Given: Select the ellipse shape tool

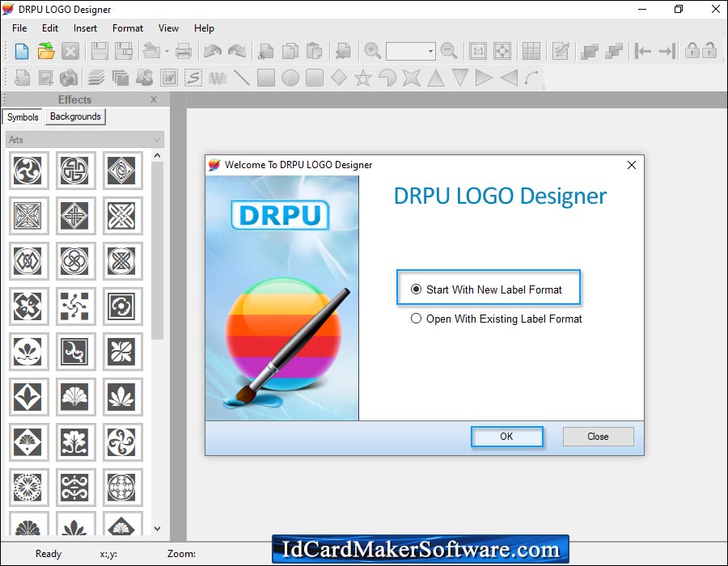Looking at the screenshot, I should coord(290,78).
